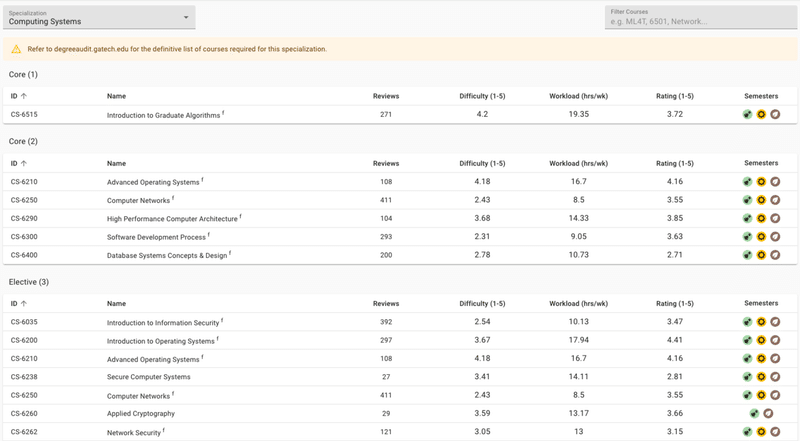Click the fall leaf icon in the CS-6300 row
The width and height of the screenshot is (800, 441).
(775, 237)
